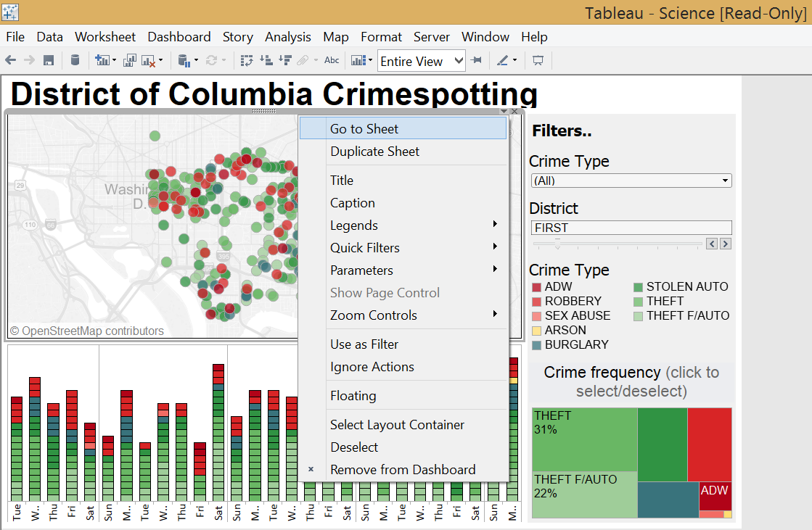The width and height of the screenshot is (812, 530).
Task: Click the Sort ascending toolbar icon
Action: pos(266,61)
